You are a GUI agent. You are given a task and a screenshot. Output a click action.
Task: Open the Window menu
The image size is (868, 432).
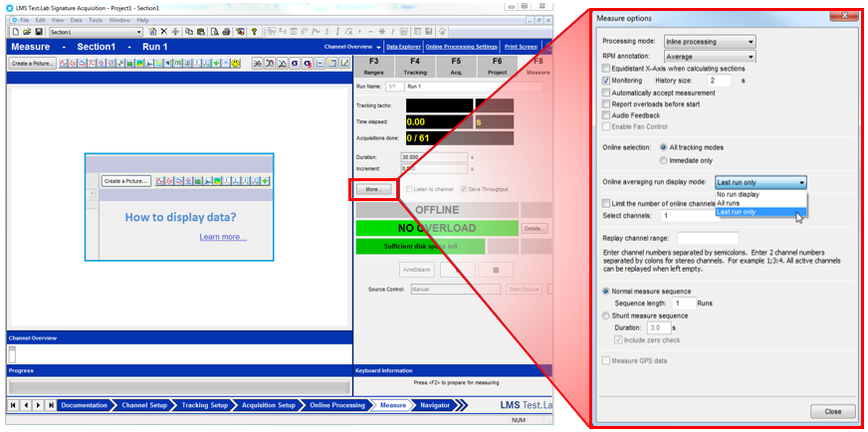click(x=119, y=20)
